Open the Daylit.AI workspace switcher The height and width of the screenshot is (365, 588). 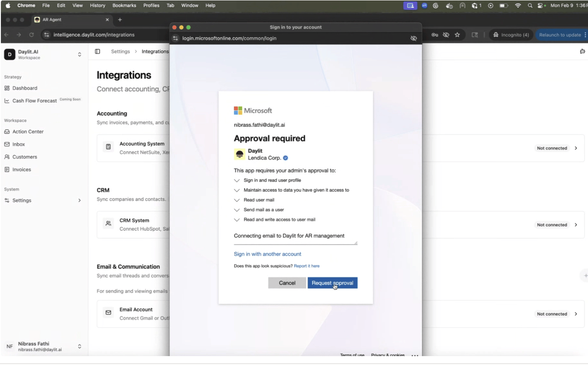tap(44, 54)
